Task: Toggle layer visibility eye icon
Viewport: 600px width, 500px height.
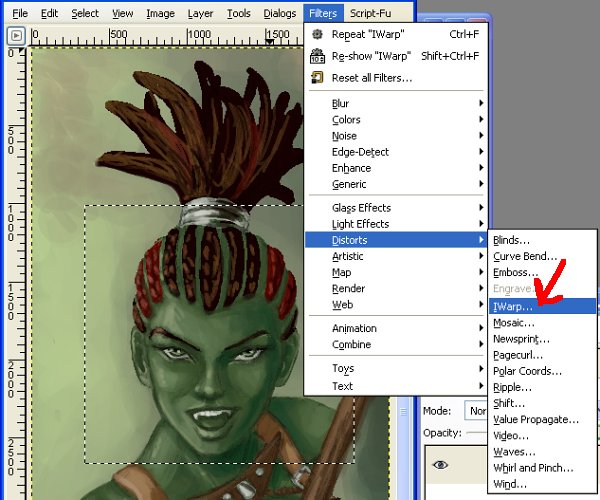Action: pyautogui.click(x=440, y=464)
